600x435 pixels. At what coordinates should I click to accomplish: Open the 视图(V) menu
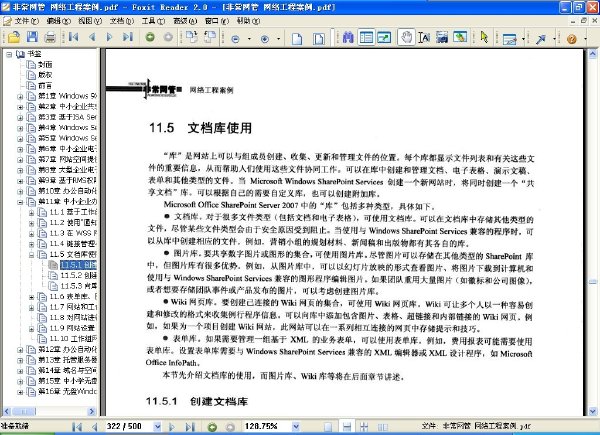tap(90, 21)
